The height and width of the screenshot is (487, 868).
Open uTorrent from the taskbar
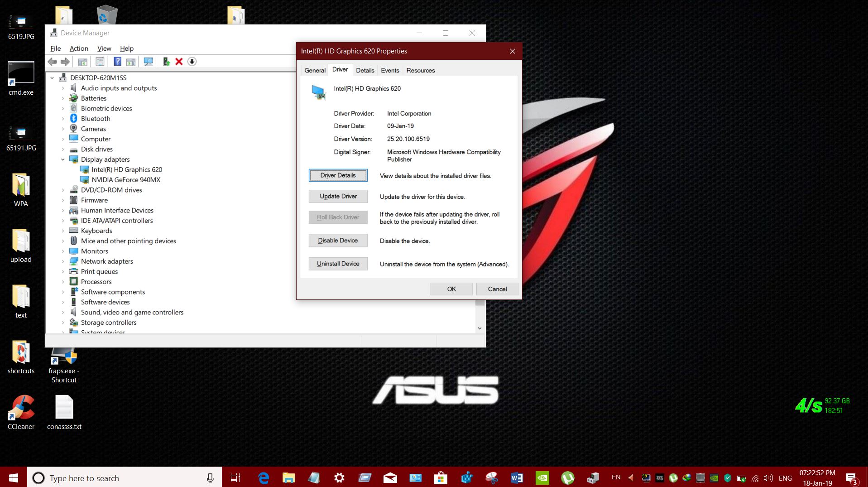pyautogui.click(x=567, y=477)
